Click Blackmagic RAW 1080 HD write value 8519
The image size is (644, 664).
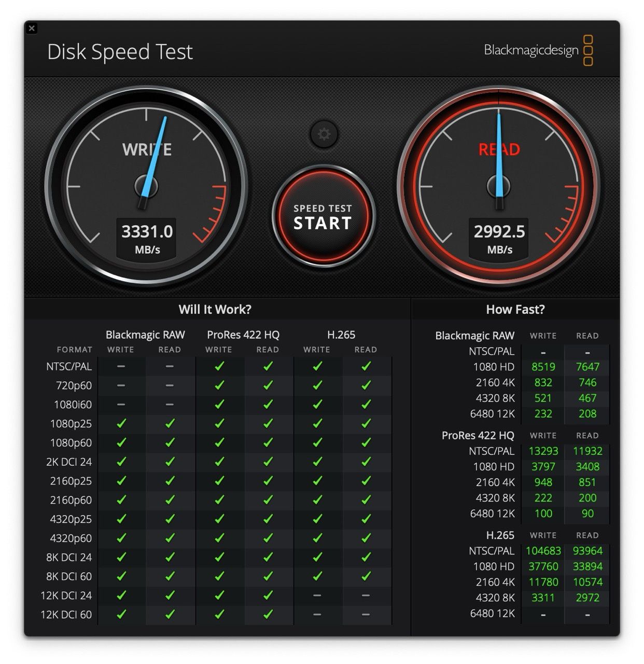pyautogui.click(x=543, y=367)
